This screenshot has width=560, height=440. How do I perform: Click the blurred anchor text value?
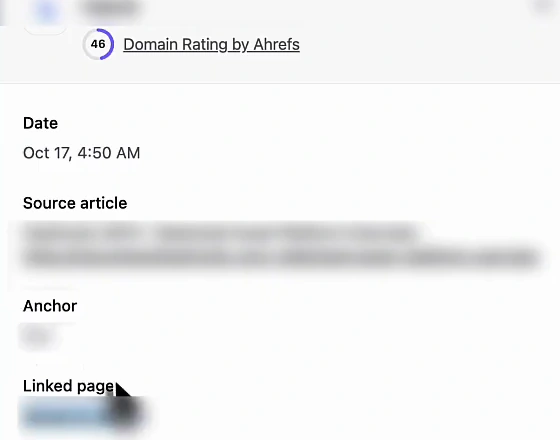pos(38,336)
